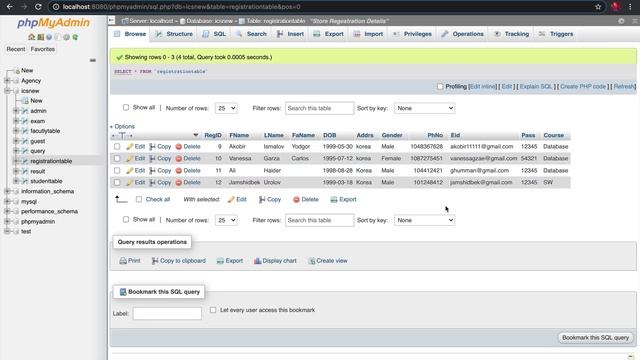Click the Create PHP code link

point(583,87)
